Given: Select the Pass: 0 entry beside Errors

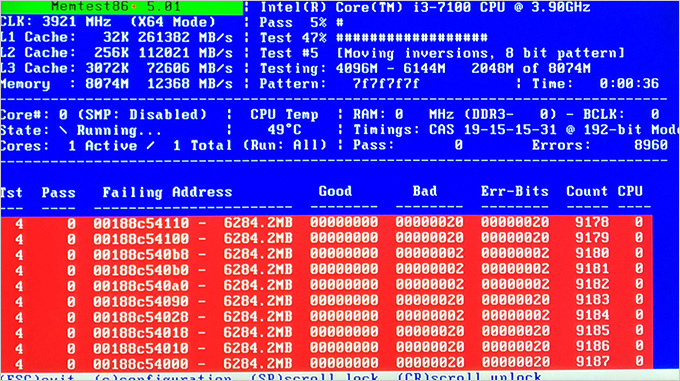Looking at the screenshot, I should pos(408,145).
